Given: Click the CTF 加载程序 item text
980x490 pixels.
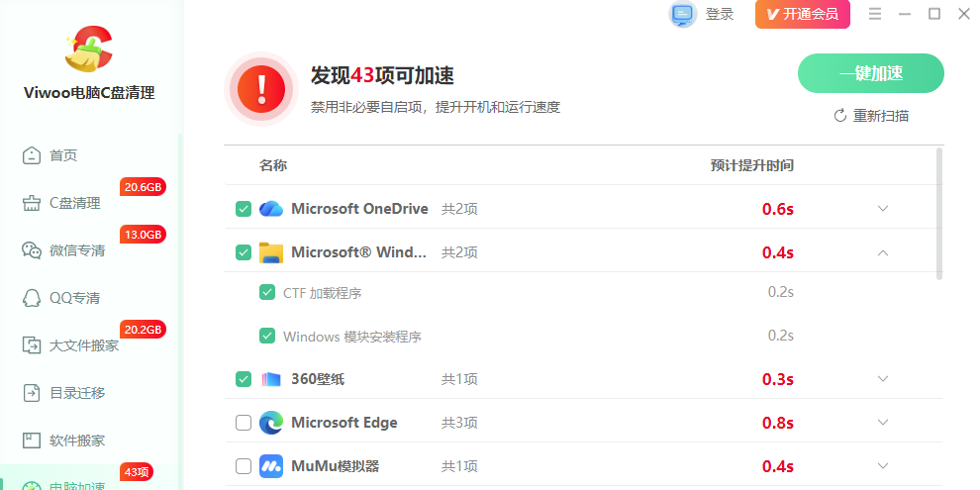Looking at the screenshot, I should (323, 292).
